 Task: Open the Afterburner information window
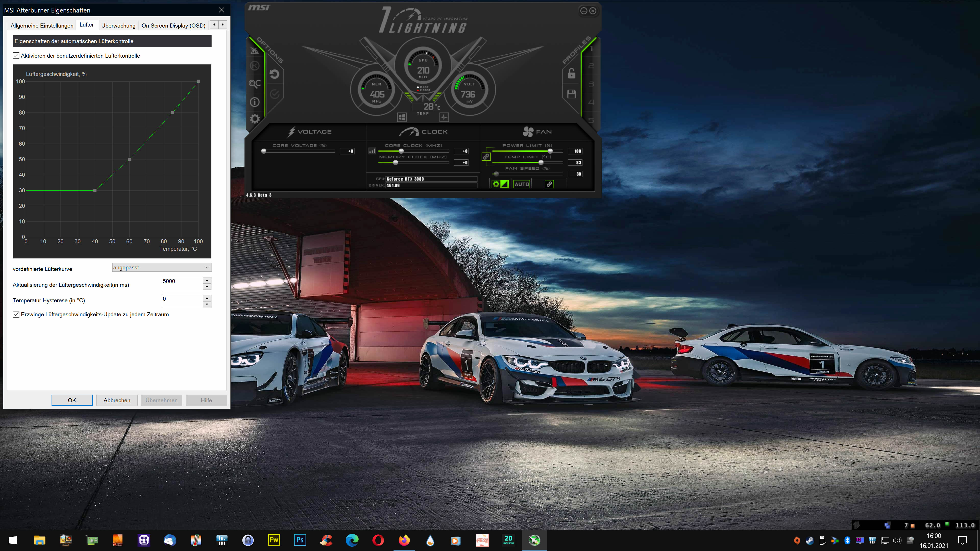(255, 103)
